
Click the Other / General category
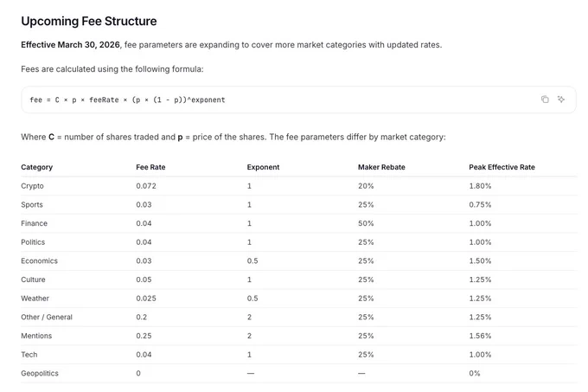click(x=47, y=318)
